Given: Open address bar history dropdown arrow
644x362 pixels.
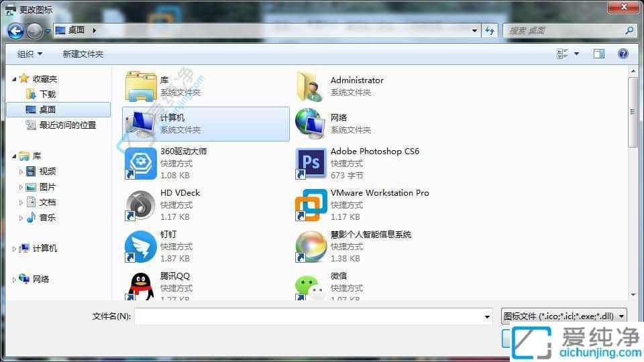Looking at the screenshot, I should 474,30.
